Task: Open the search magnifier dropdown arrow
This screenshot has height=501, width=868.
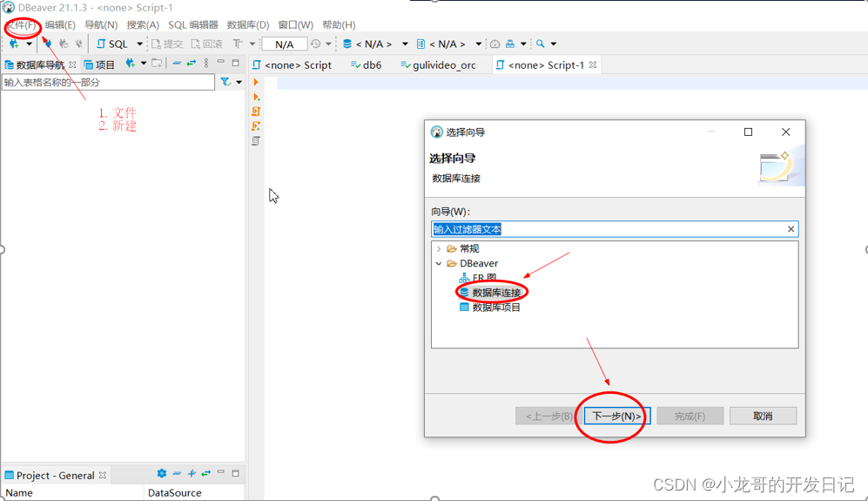Action: (x=554, y=44)
